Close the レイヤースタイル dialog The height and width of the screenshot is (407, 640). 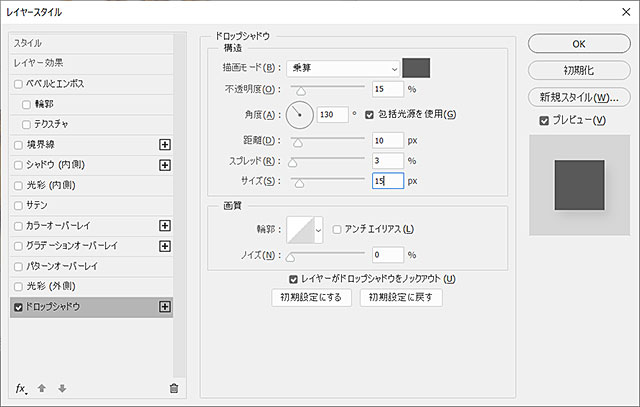click(x=626, y=12)
